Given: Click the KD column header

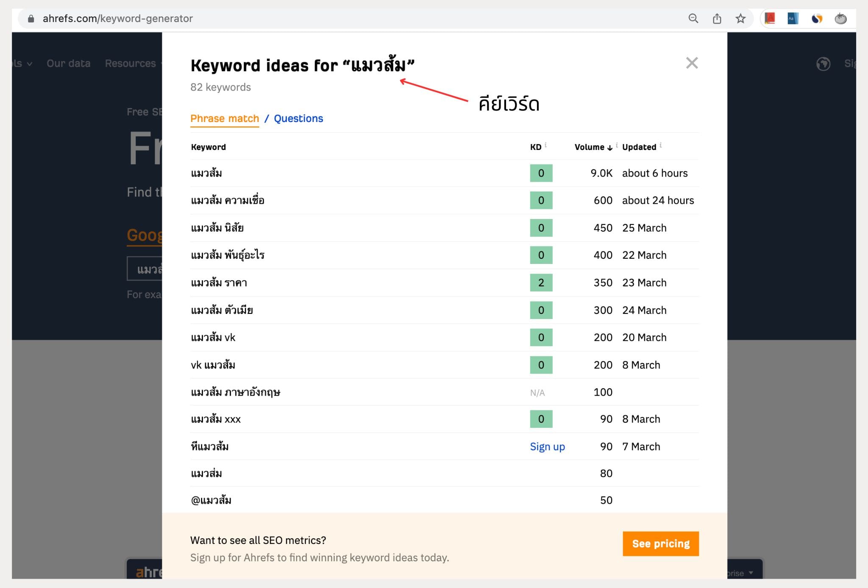Looking at the screenshot, I should 536,147.
